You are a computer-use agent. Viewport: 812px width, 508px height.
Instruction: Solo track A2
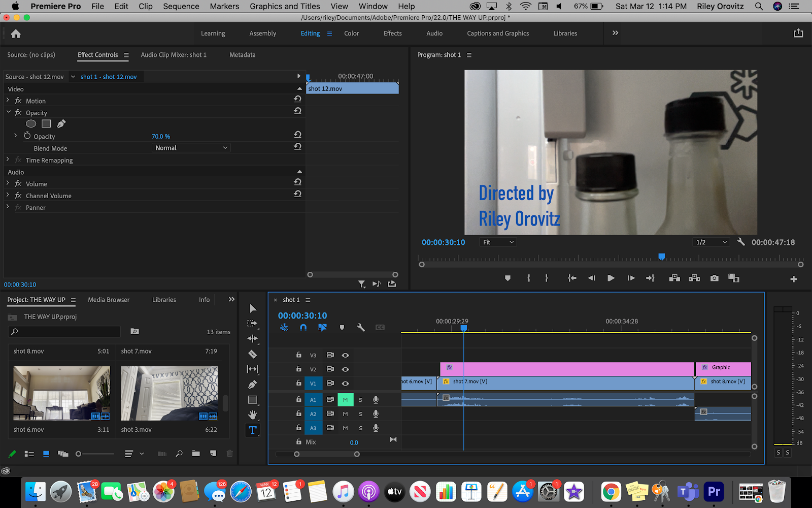[361, 414]
